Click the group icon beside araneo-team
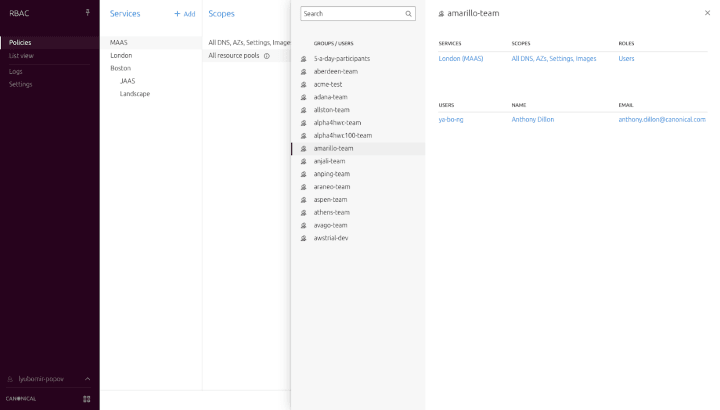 [304, 187]
